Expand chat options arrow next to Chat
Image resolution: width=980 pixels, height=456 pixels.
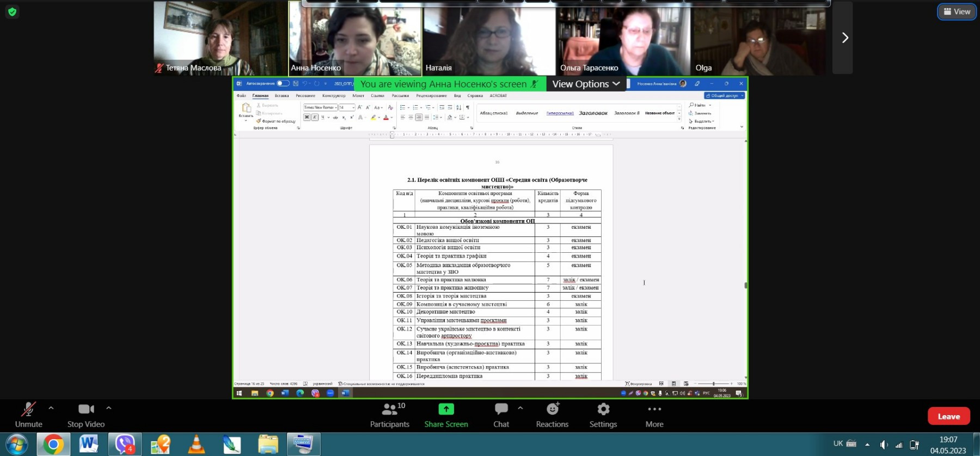(520, 408)
